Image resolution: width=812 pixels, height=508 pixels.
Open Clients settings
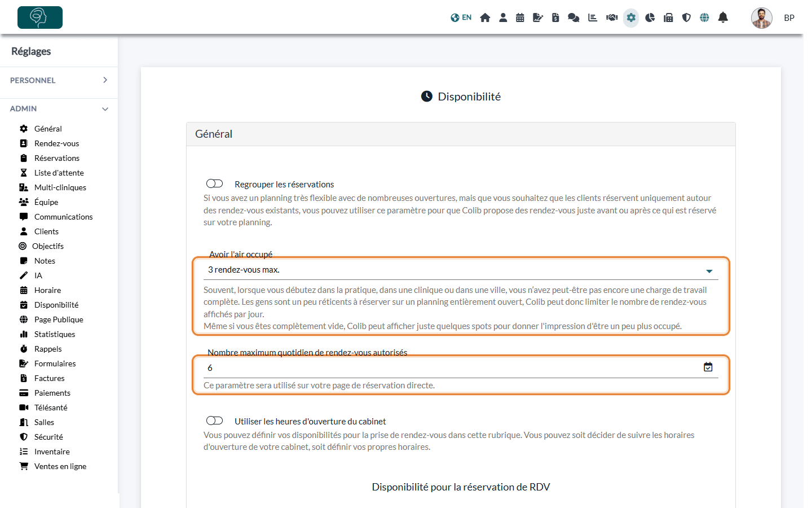tap(46, 231)
